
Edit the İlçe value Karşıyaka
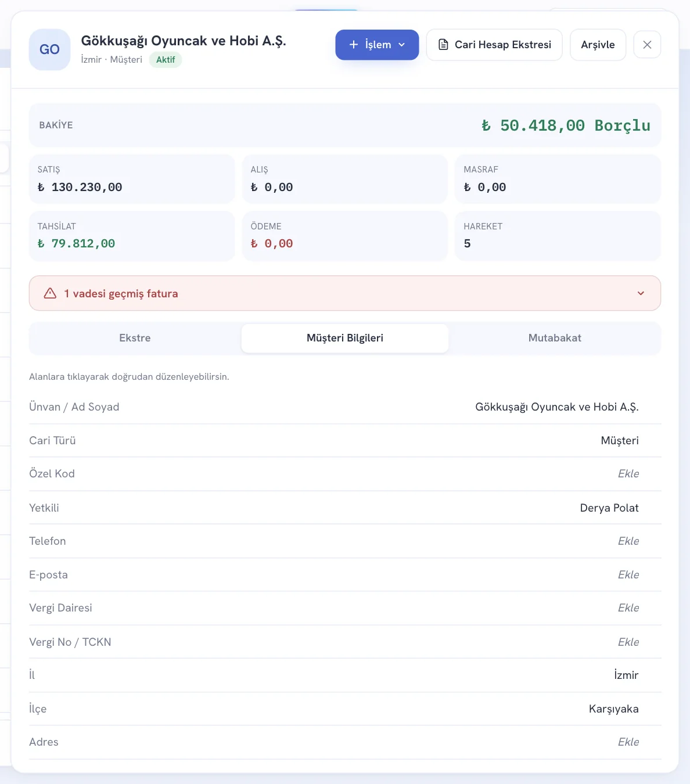613,709
